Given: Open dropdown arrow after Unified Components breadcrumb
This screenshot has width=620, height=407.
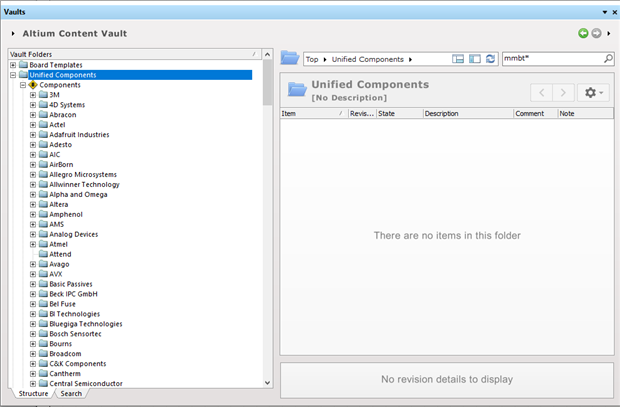Looking at the screenshot, I should 410,59.
